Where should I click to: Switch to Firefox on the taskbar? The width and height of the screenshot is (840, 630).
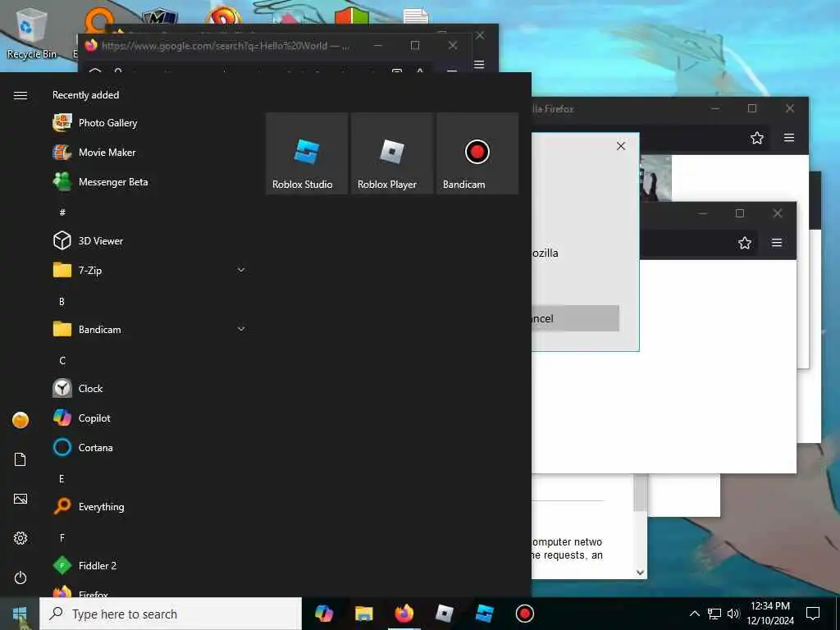[x=404, y=614]
